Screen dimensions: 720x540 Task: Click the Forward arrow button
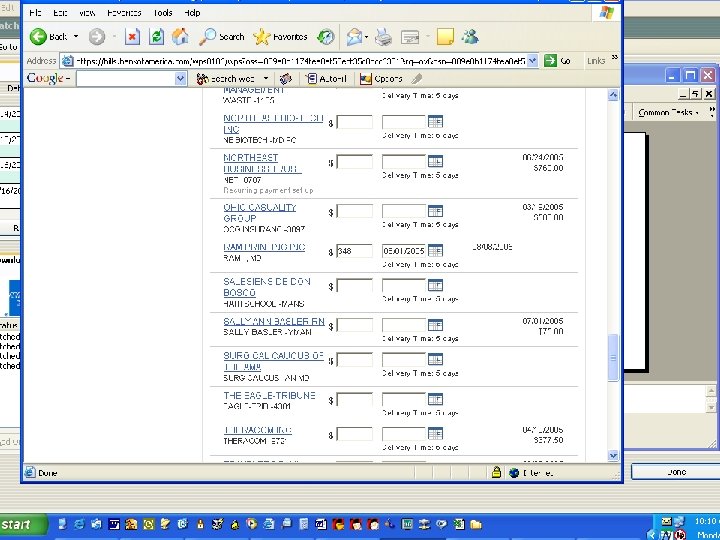pyautogui.click(x=97, y=37)
